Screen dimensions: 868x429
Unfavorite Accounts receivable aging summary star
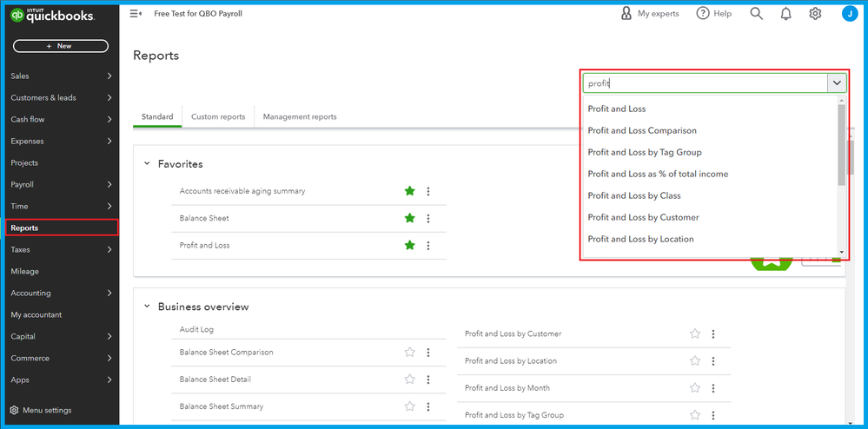point(410,191)
